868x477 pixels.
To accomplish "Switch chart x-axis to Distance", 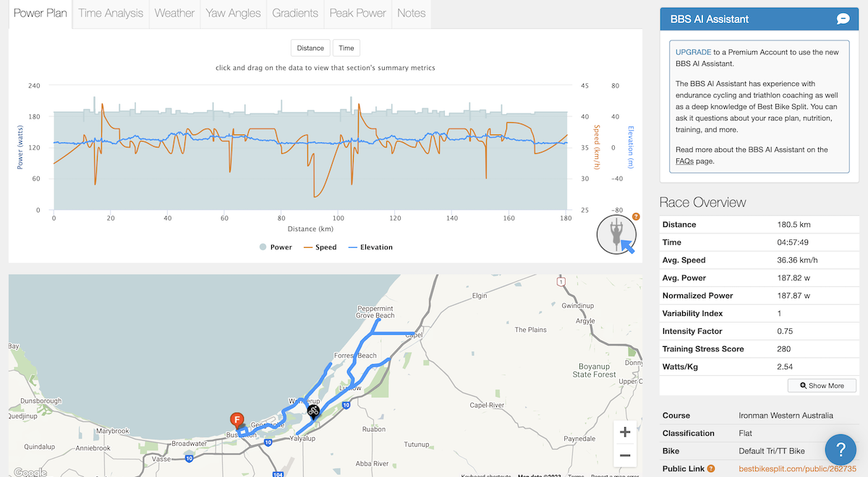I will point(310,48).
